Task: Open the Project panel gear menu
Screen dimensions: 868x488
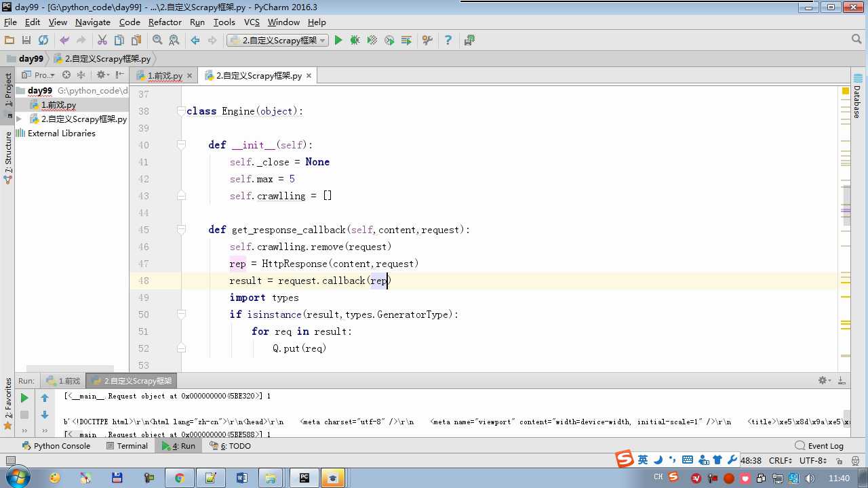Action: (x=102, y=75)
